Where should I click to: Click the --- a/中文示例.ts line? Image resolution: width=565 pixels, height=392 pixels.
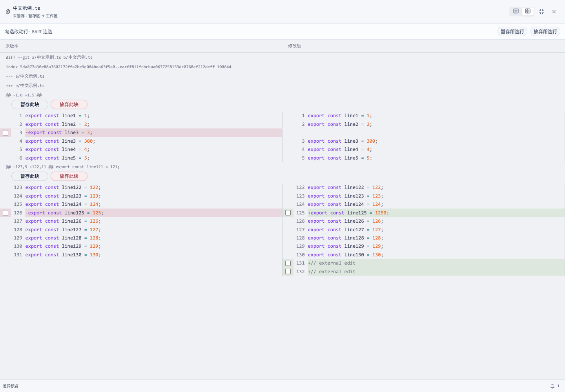(25, 76)
